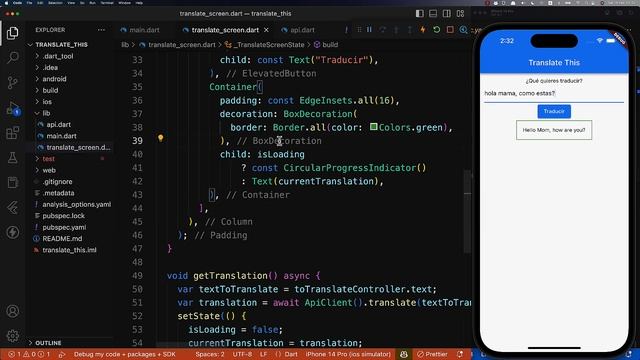Click the LF line ending status item
Screen dimensions: 640x360
click(263, 354)
